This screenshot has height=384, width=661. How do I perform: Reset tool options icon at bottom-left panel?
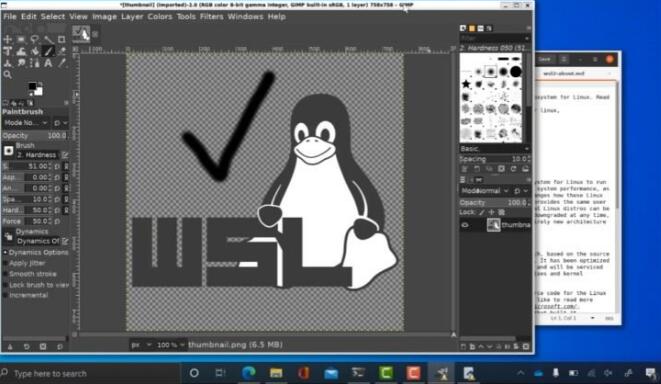coord(60,346)
